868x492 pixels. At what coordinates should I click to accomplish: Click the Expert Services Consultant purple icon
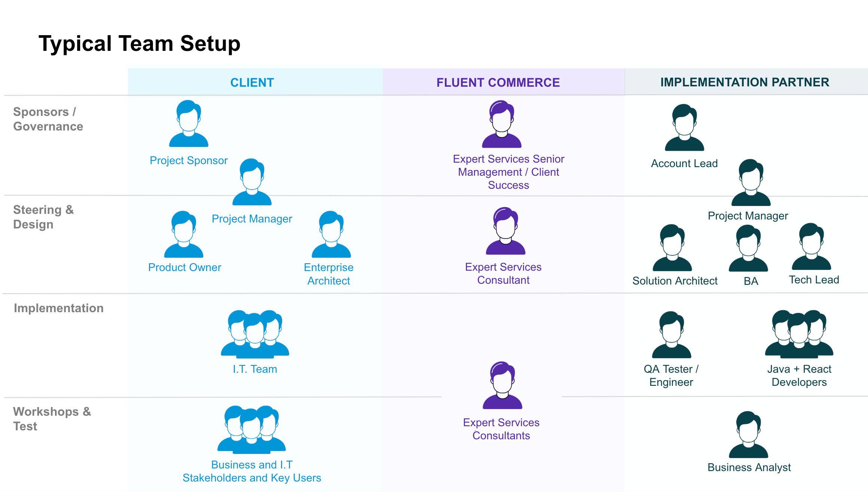click(x=505, y=231)
